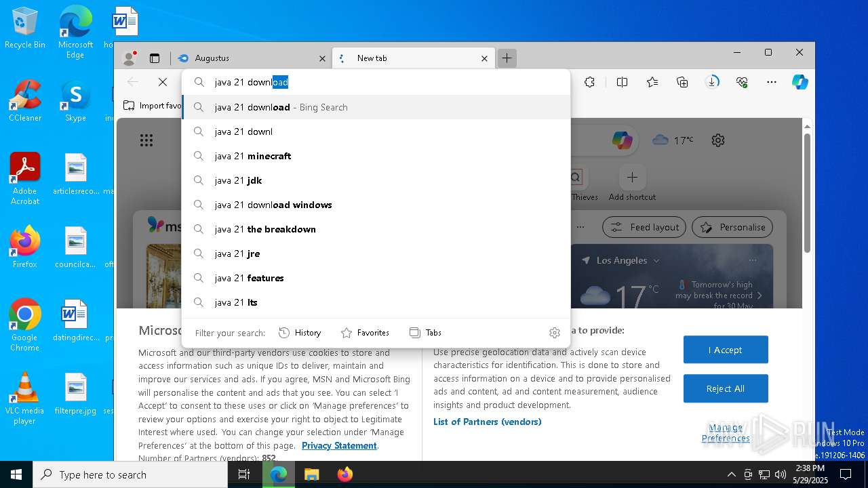Select suggestion java 21 features
Screen dimensions: 868x488
[376, 278]
